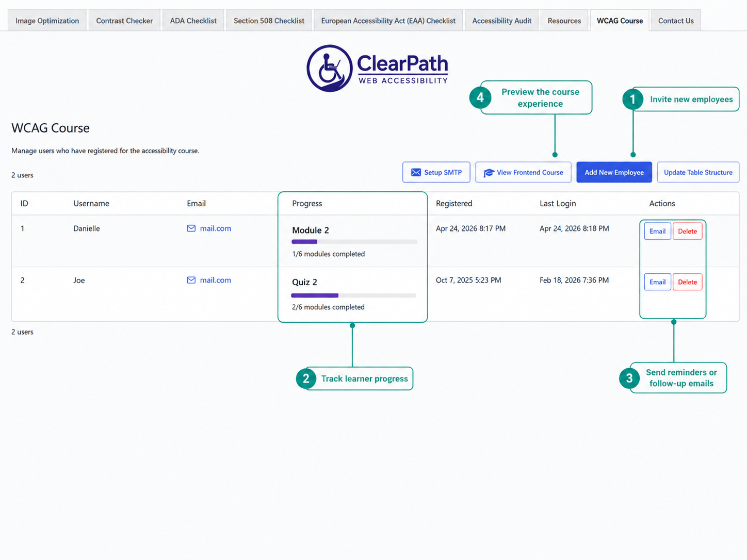
Task: Click Update Table Structure button
Action: [x=698, y=172]
